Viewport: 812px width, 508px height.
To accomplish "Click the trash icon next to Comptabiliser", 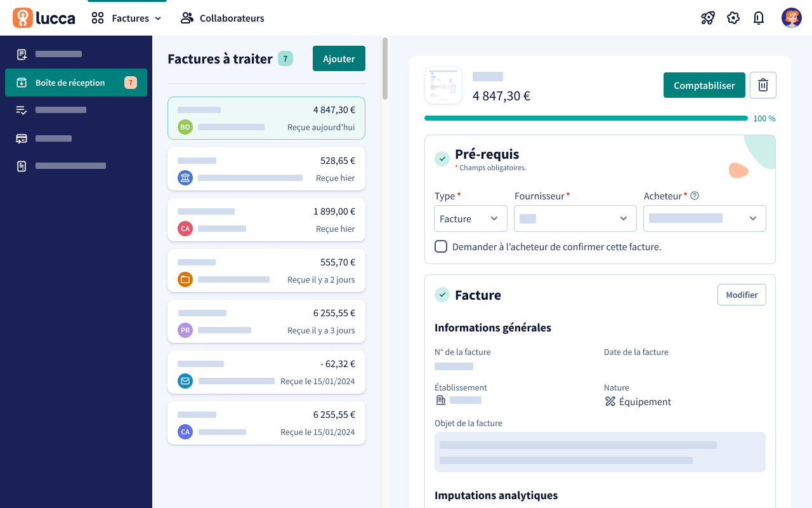I will point(763,85).
